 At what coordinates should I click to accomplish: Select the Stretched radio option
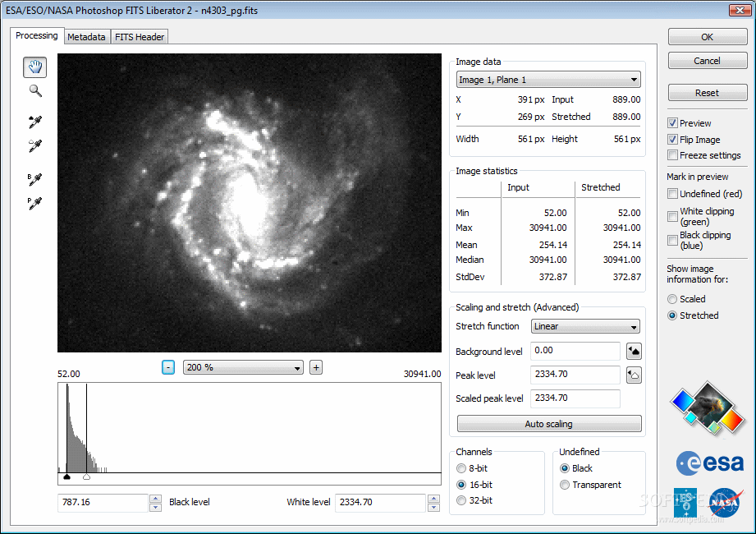click(x=672, y=315)
